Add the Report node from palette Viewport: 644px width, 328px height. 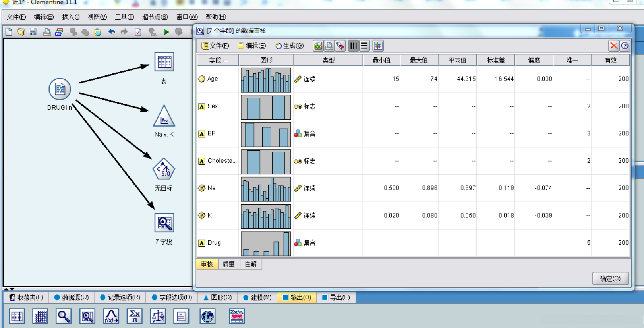[x=181, y=316]
